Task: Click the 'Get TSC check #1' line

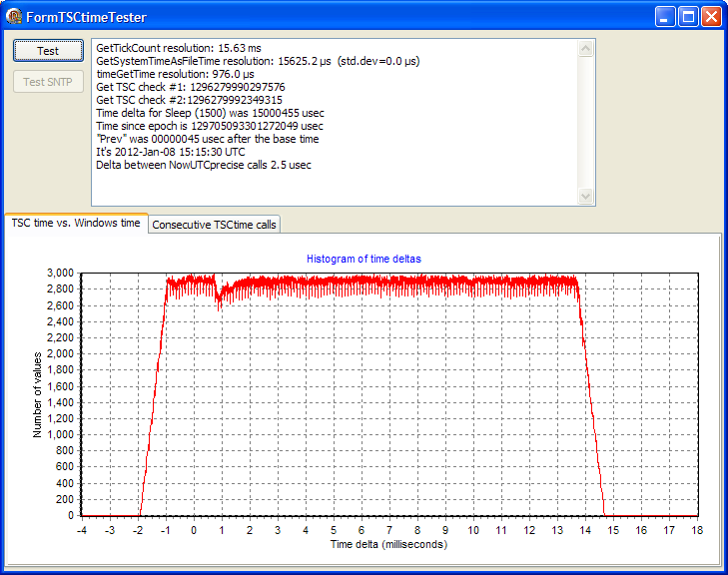Action: pyautogui.click(x=191, y=87)
